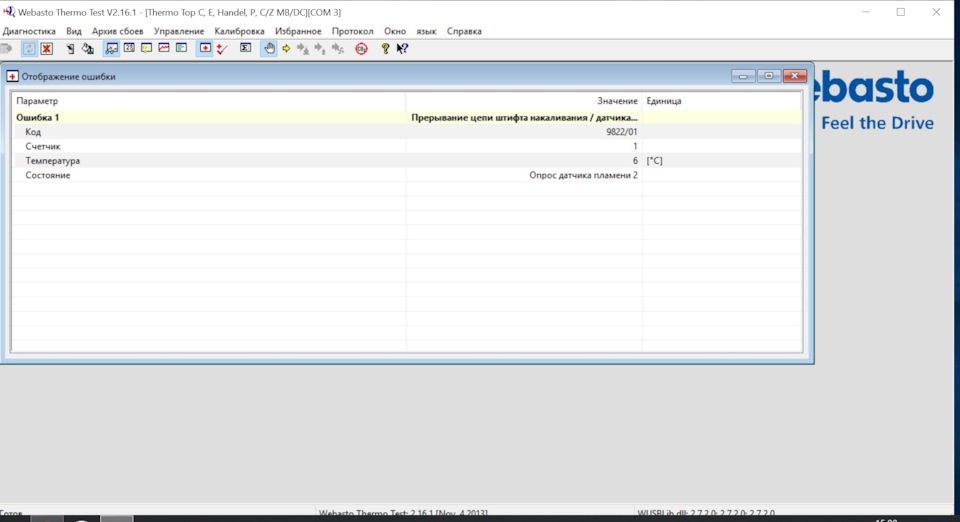Open the язык language menu
This screenshot has height=522, width=960.
tap(426, 31)
